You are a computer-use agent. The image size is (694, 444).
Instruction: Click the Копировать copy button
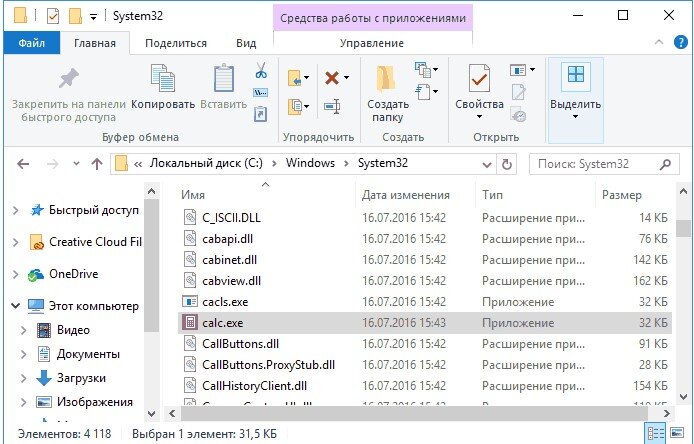point(163,87)
